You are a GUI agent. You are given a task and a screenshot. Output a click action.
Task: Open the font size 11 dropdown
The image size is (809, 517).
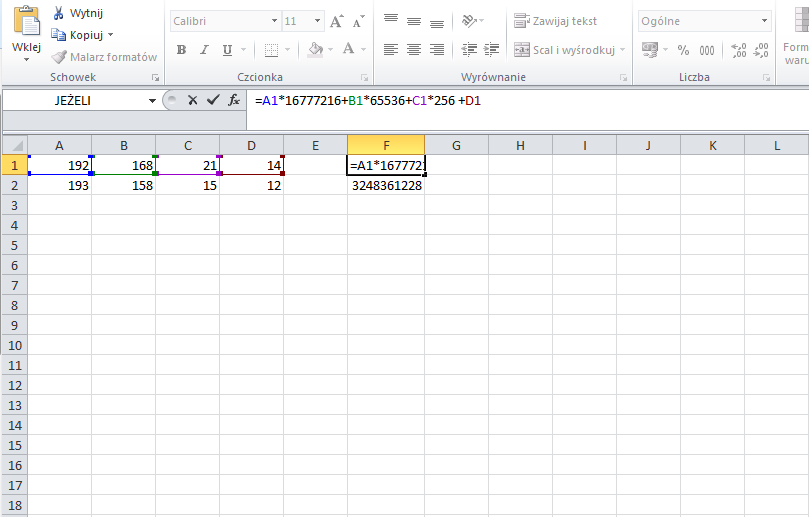[317, 21]
